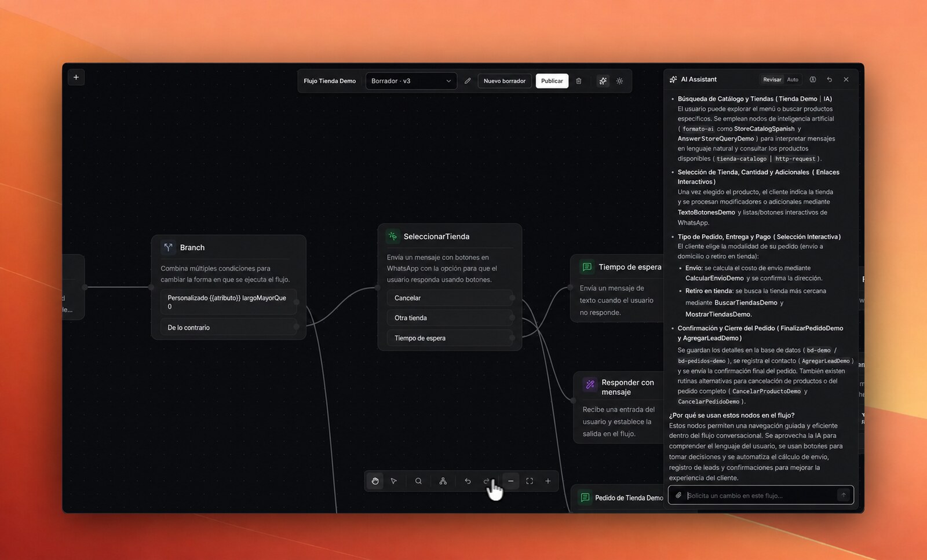Select the 'De lo contrario' branch condition

pos(229,327)
